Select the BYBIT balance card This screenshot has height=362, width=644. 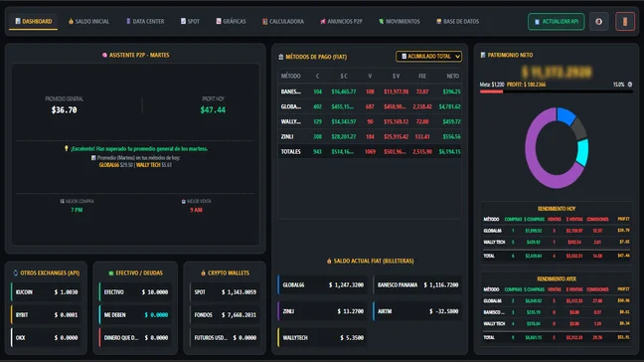(46, 314)
